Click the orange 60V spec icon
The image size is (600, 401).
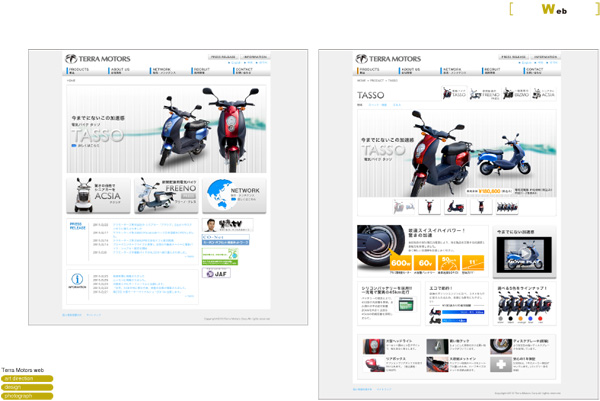[425, 263]
